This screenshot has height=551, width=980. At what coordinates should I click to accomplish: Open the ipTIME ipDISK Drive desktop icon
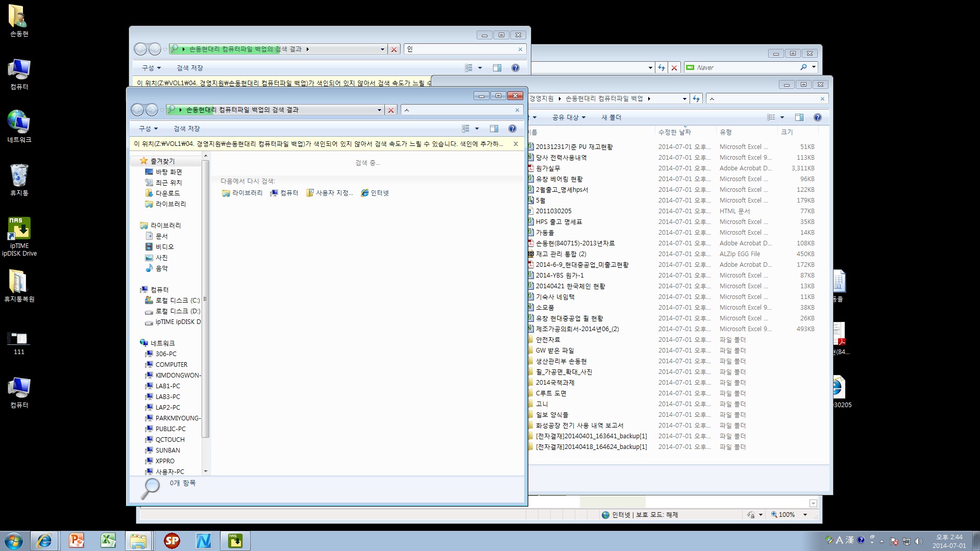click(x=19, y=236)
